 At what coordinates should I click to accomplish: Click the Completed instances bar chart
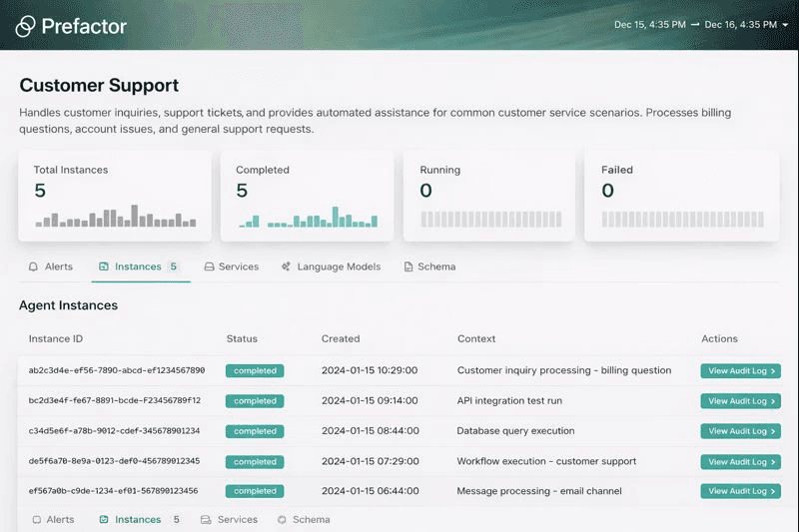[309, 217]
